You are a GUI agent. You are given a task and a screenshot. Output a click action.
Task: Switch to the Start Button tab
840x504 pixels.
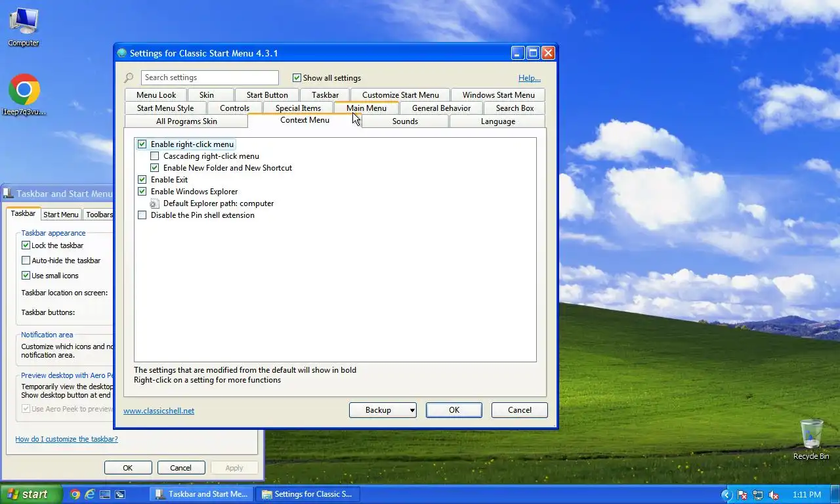[267, 95]
